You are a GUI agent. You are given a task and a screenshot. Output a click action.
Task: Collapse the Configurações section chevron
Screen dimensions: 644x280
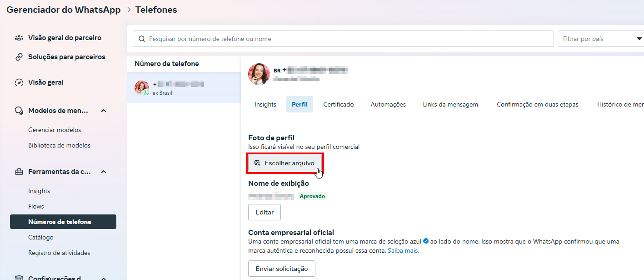point(104,278)
